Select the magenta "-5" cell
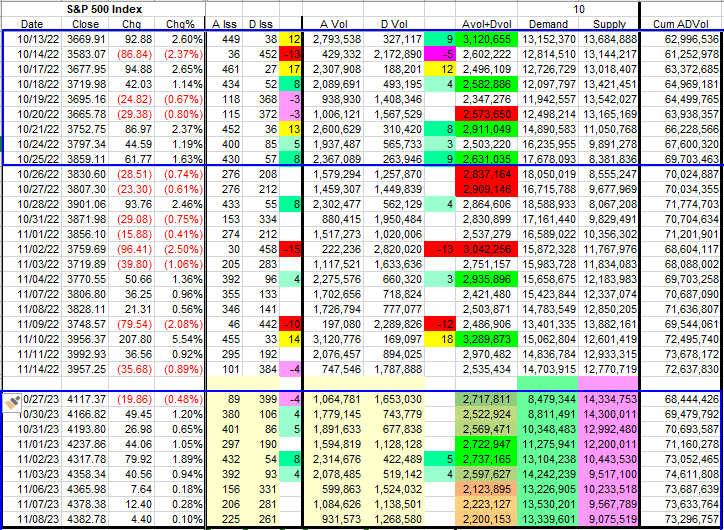 coord(440,54)
